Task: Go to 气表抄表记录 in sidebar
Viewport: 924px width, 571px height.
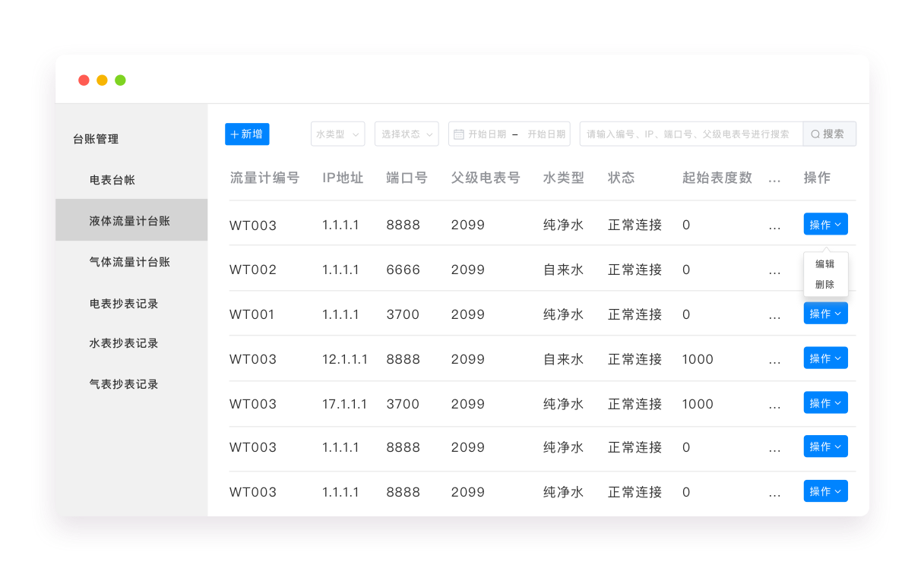Action: pyautogui.click(x=124, y=384)
